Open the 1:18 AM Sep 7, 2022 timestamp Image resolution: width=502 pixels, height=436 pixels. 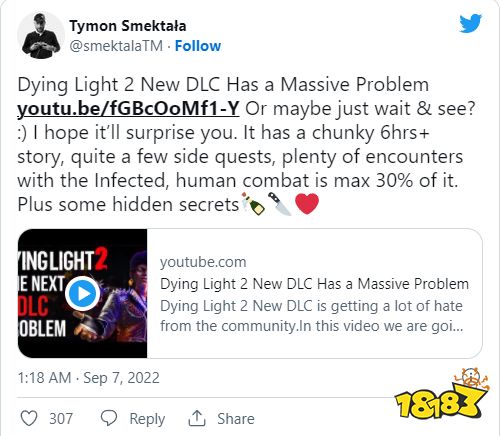pos(88,378)
